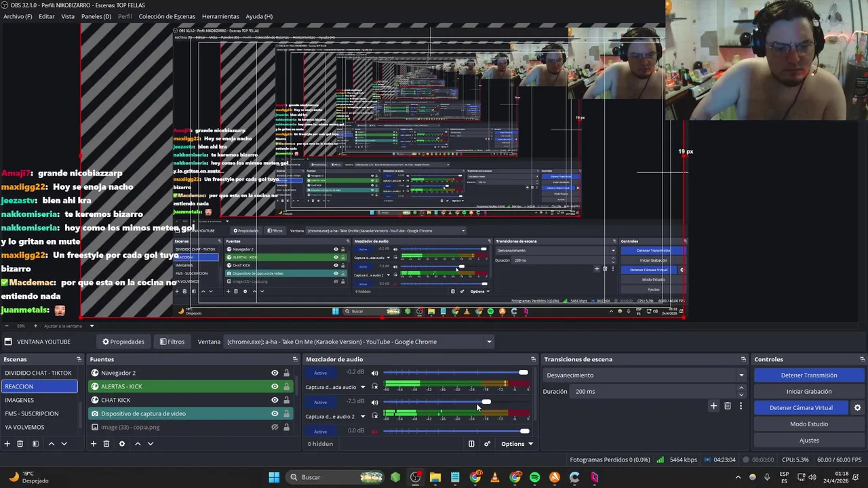
Task: Open Spotify from the taskbar
Action: tap(535, 477)
